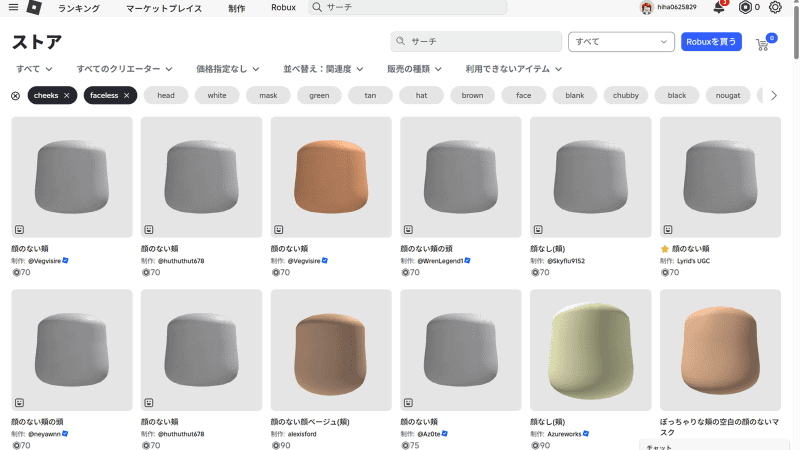Click the verified badge next to @WrenLegend1
This screenshot has height=450, width=800.
467,261
